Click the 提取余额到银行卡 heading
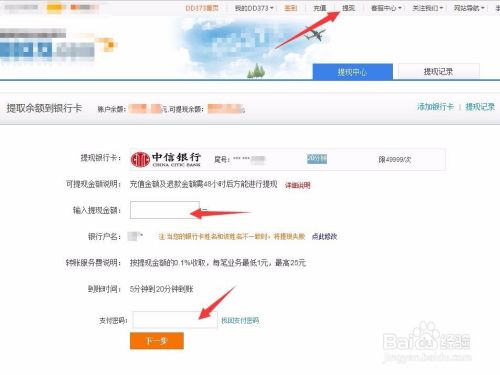Viewport: 500px width, 375px height. pyautogui.click(x=44, y=108)
